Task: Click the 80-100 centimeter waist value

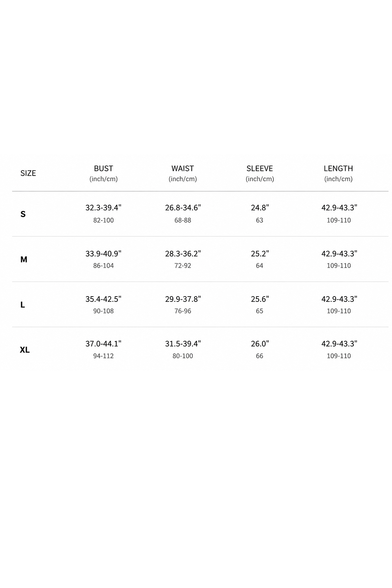Action: click(x=183, y=356)
